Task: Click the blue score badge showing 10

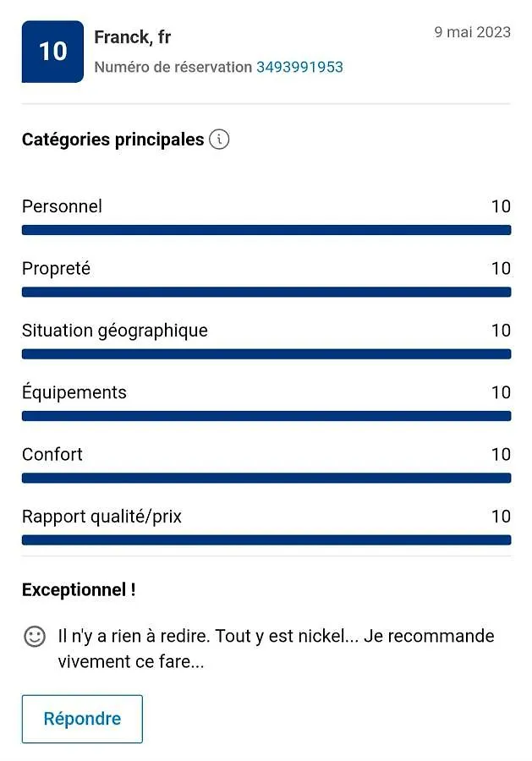Action: tap(52, 52)
